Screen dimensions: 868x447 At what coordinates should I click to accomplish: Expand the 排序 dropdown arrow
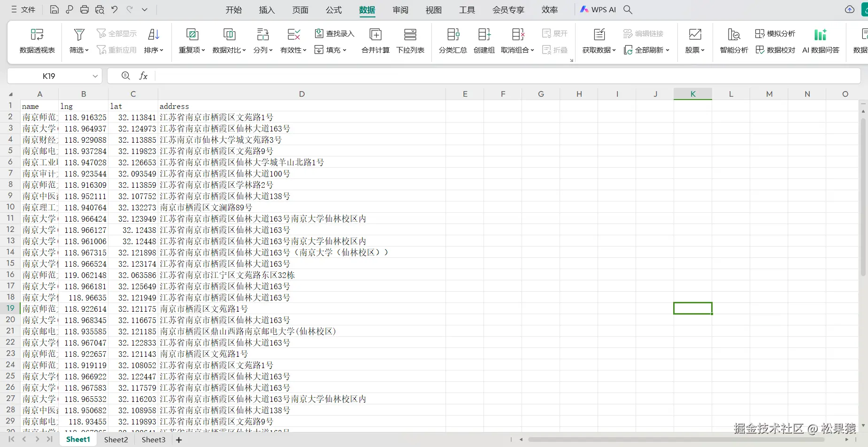pos(161,50)
